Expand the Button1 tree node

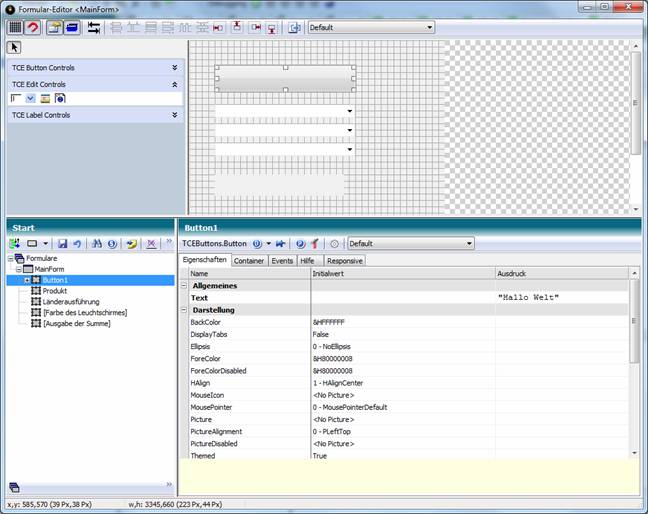(x=27, y=280)
